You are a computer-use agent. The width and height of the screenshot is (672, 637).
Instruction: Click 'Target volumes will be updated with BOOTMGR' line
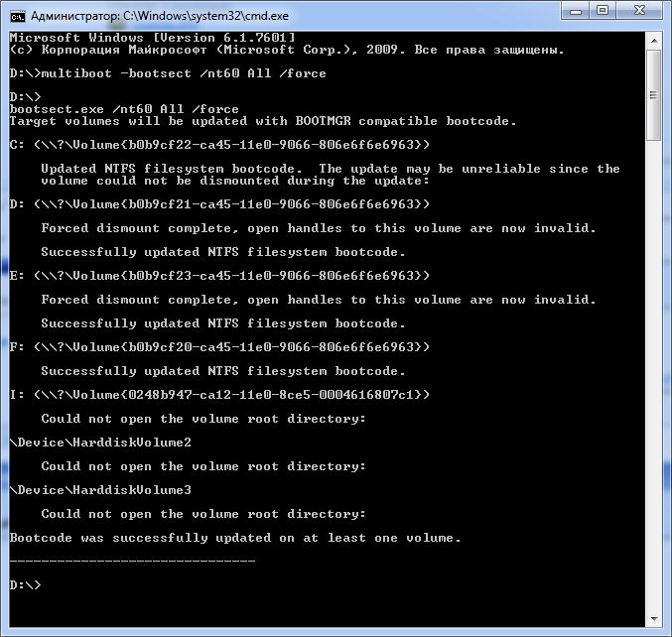click(x=263, y=121)
